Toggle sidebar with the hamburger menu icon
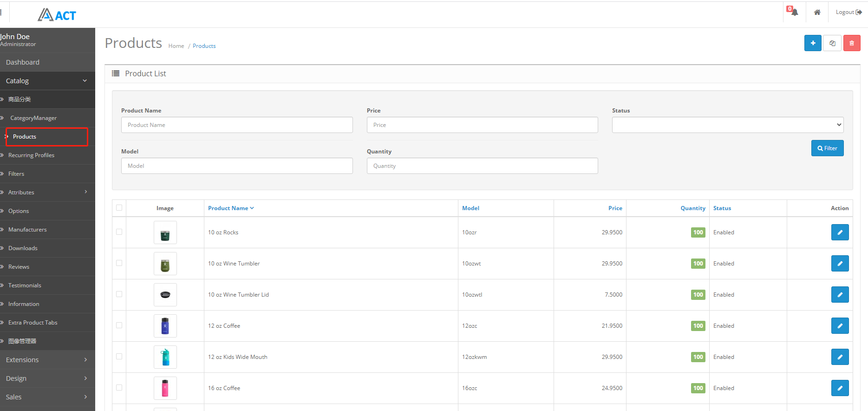 (x=1, y=13)
